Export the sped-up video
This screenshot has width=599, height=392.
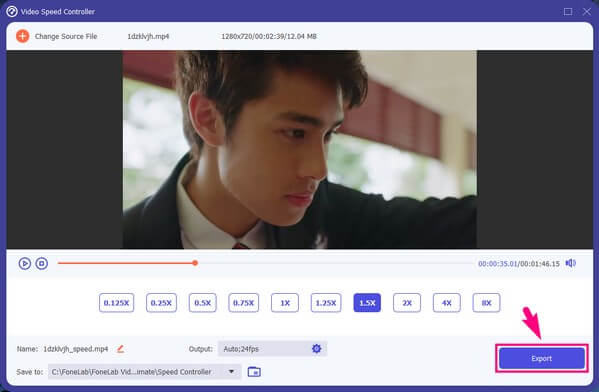coord(542,358)
